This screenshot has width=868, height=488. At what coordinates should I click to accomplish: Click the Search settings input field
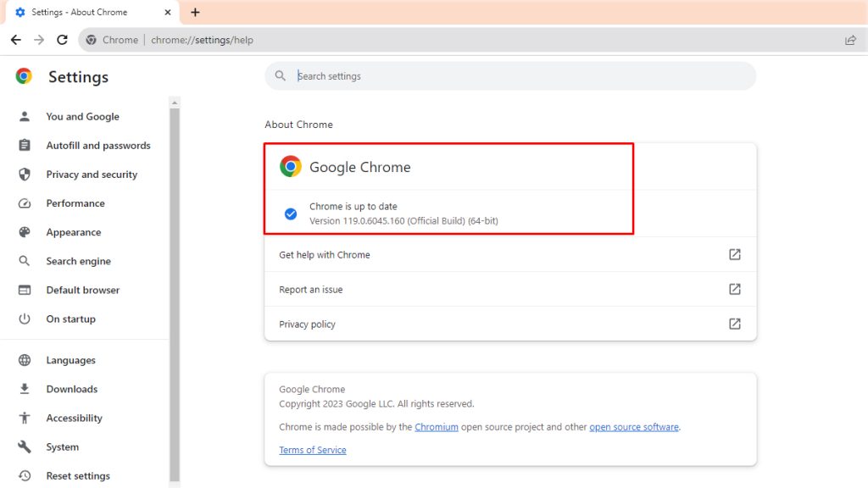tap(509, 75)
